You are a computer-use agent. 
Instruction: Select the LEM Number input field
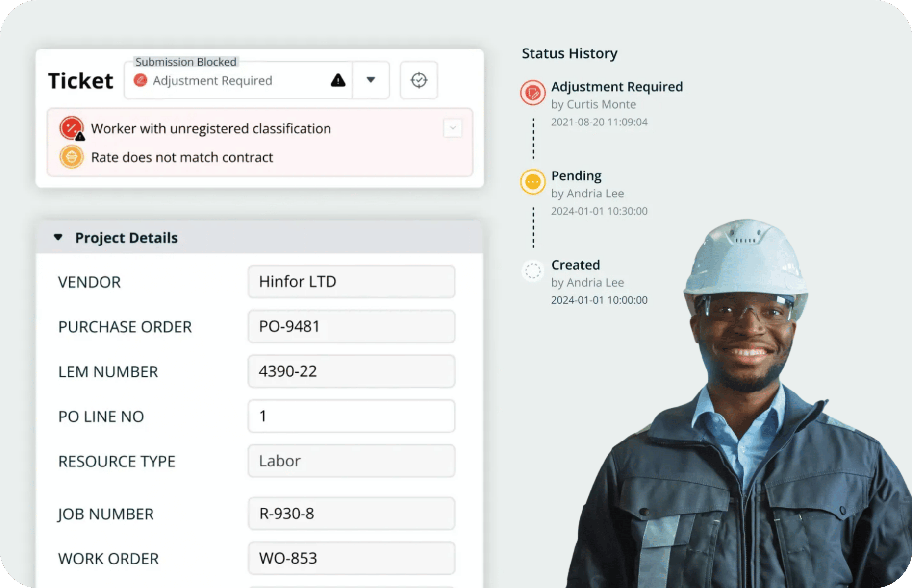(x=351, y=371)
